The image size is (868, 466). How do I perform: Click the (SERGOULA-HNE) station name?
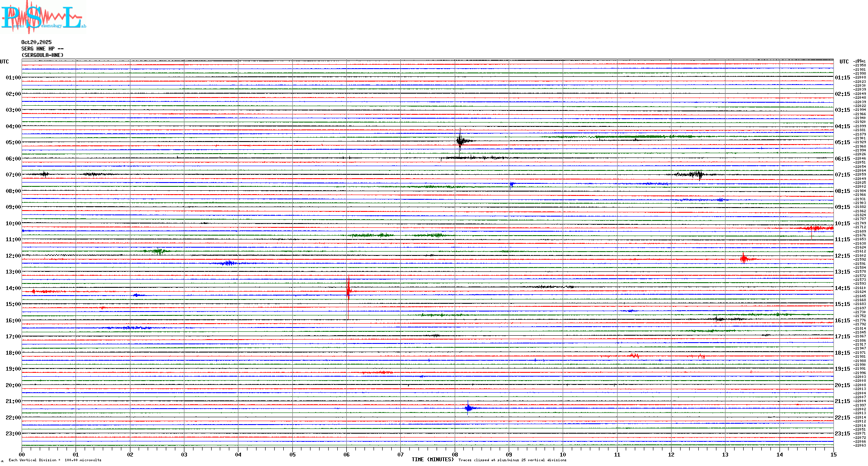point(42,55)
